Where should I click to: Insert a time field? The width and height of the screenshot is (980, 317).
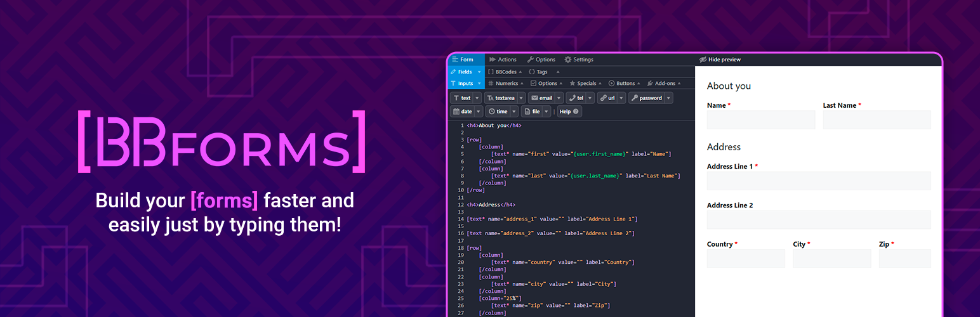point(498,112)
